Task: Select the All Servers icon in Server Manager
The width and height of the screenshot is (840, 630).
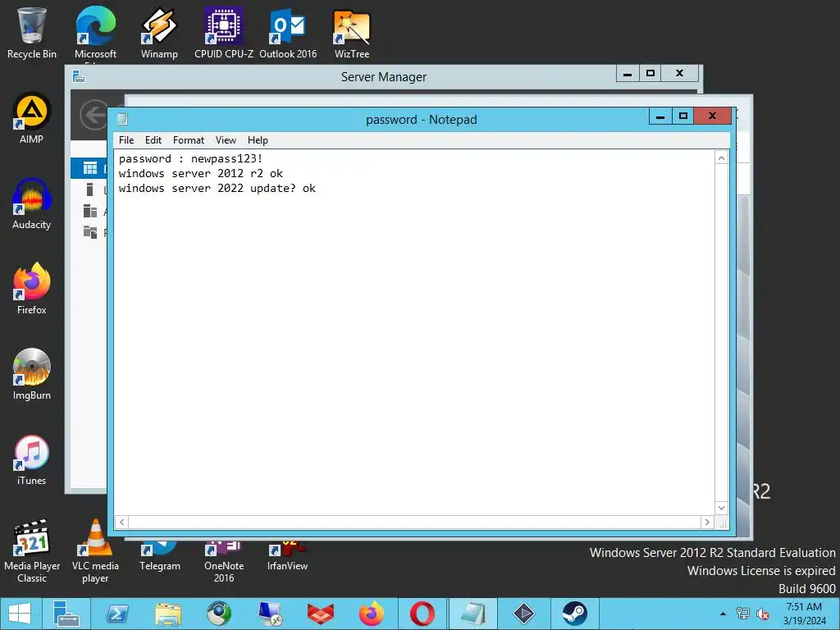Action: 90,211
